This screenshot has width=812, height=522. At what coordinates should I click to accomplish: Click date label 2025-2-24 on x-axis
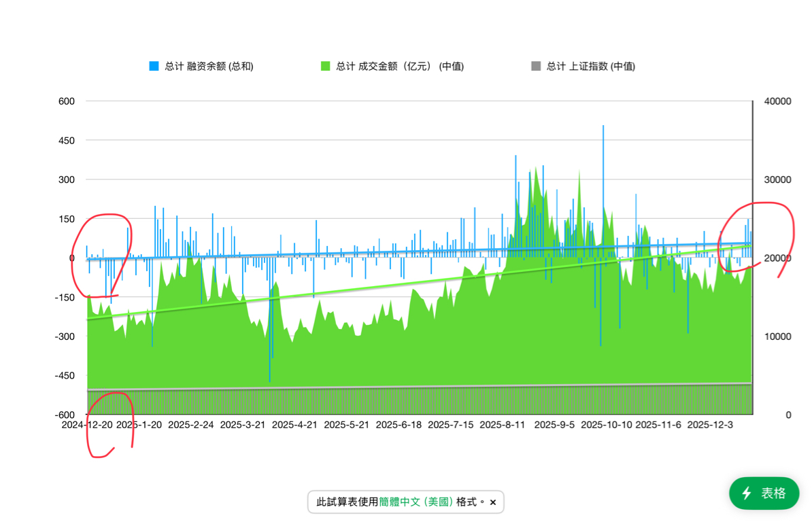(190, 425)
